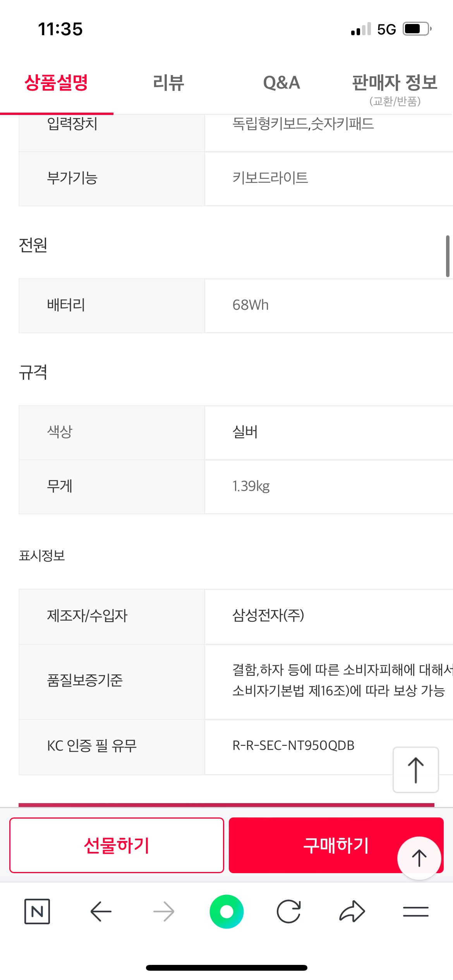Tap the red 구매하기 button
The width and height of the screenshot is (453, 980).
[336, 845]
